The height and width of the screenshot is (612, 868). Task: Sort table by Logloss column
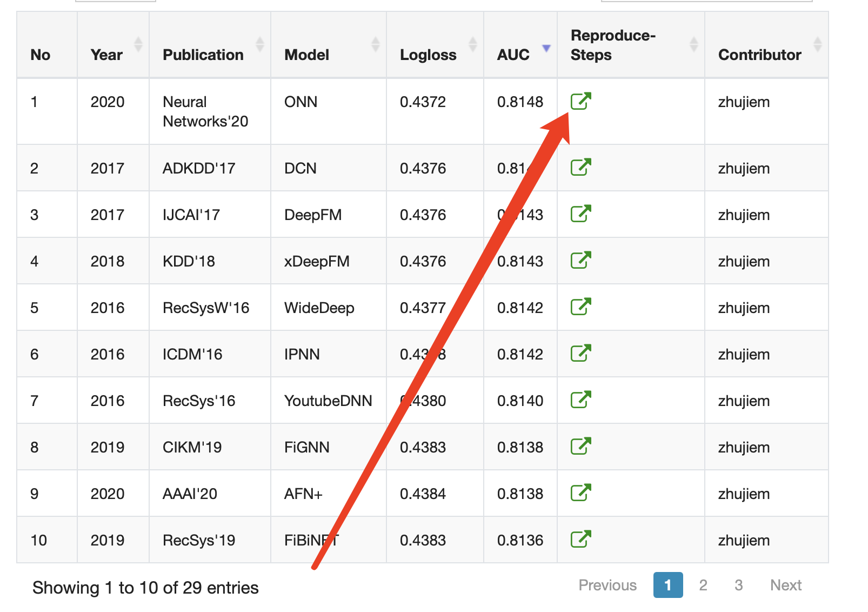pos(435,45)
